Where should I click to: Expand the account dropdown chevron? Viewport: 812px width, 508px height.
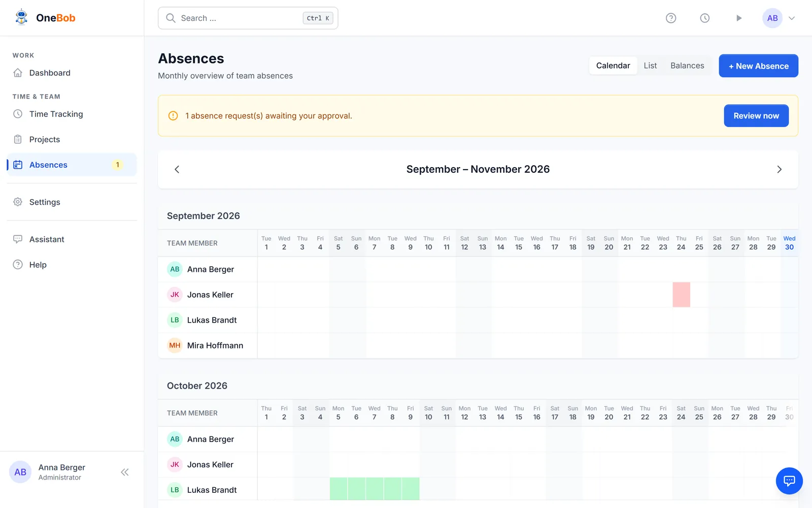point(792,18)
